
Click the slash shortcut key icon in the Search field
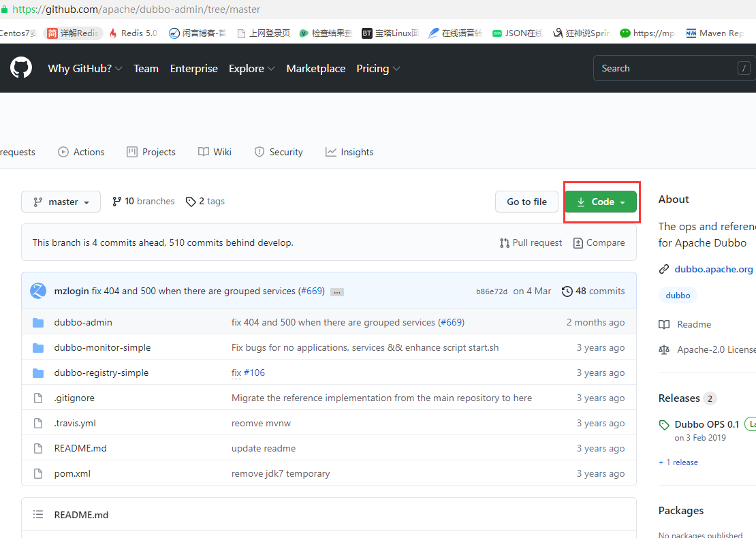click(744, 69)
